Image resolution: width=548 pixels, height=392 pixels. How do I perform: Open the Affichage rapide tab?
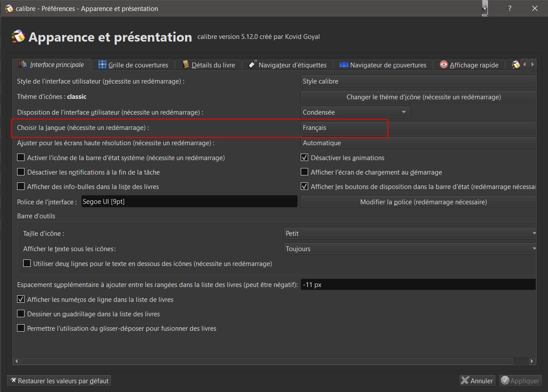coord(469,65)
